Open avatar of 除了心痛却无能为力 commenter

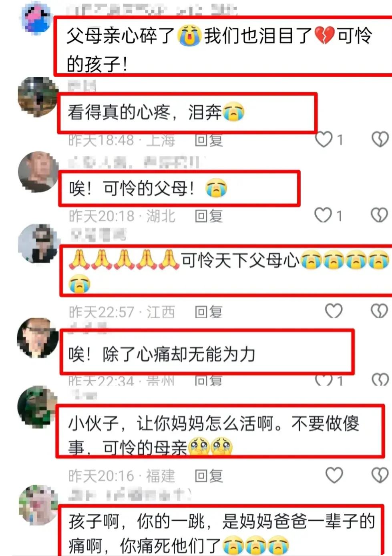pos(37,338)
